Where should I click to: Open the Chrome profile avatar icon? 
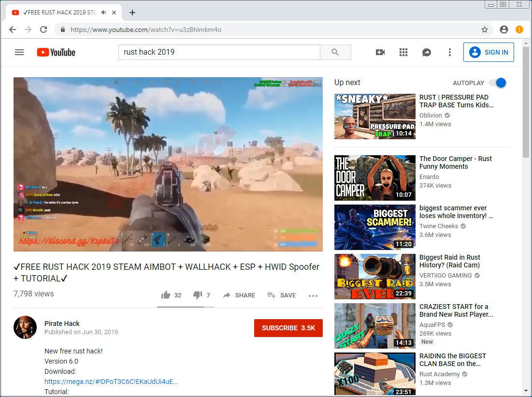(504, 29)
